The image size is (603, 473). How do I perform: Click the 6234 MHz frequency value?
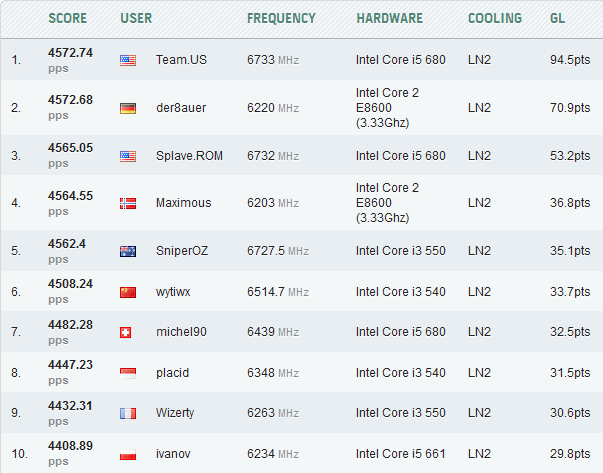[x=273, y=454]
